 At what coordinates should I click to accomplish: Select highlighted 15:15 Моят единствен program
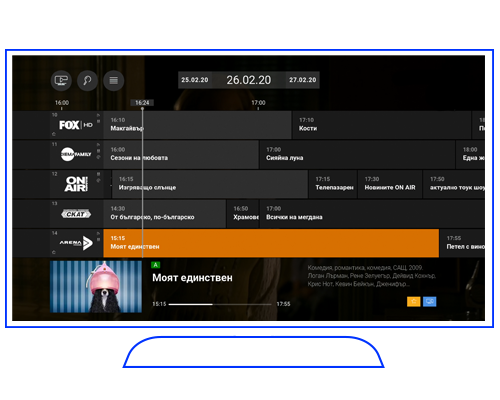point(271,243)
